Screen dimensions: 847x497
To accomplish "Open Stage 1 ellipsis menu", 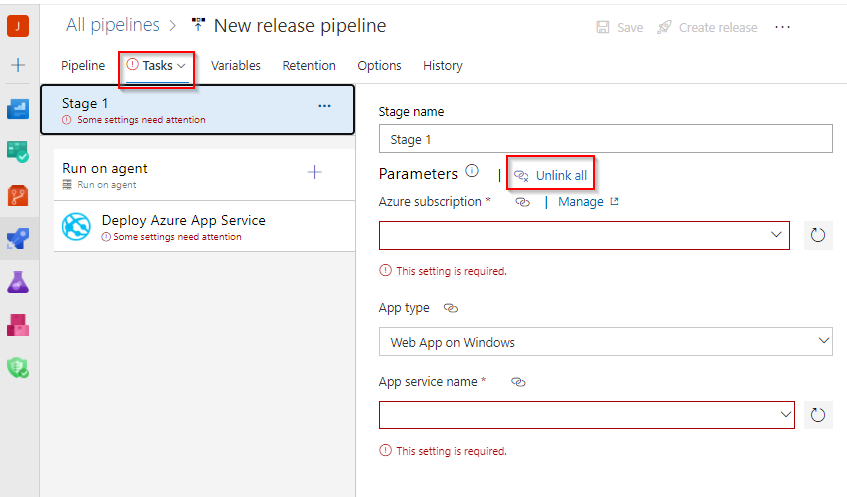I will [x=324, y=106].
